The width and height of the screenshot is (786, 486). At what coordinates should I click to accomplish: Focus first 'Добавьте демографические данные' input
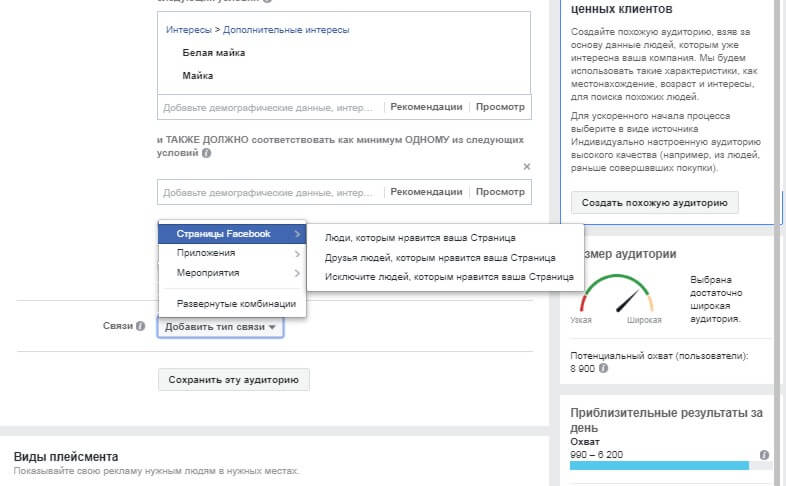[x=271, y=107]
